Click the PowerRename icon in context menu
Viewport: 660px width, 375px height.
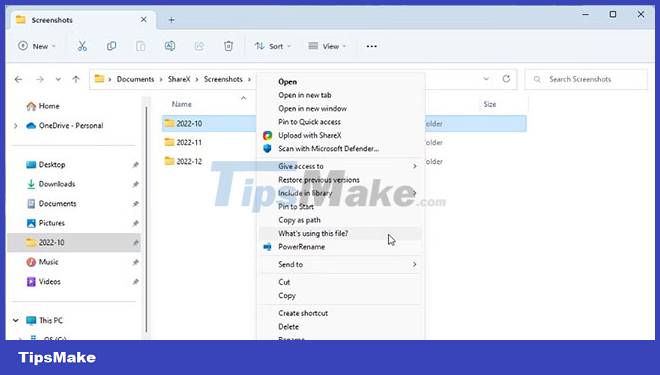point(267,247)
